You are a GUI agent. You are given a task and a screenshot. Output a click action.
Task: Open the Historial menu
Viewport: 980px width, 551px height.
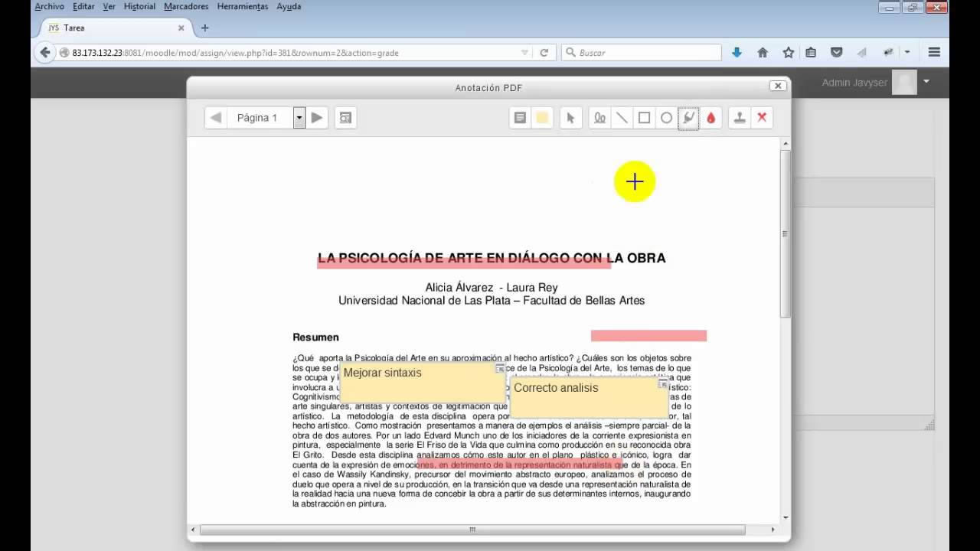click(139, 6)
